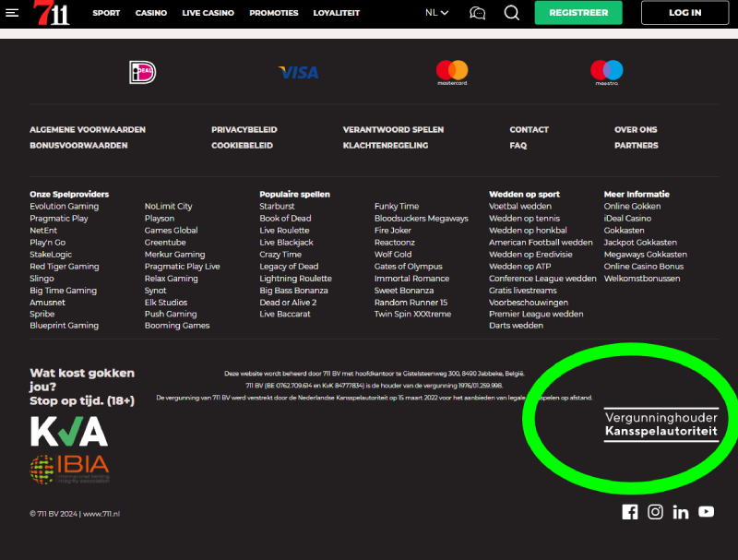Open Funky Time game link
This screenshot has width=738, height=560.
click(397, 206)
